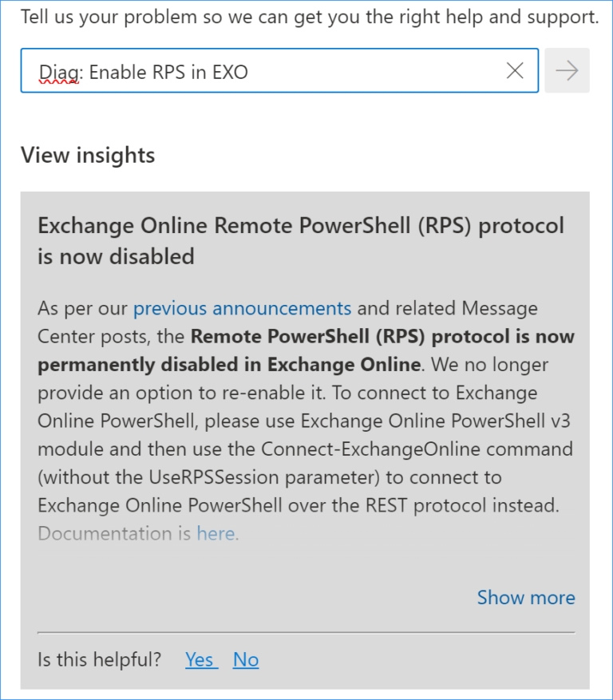Open the 'here' documentation link
This screenshot has width=613, height=700.
216,533
